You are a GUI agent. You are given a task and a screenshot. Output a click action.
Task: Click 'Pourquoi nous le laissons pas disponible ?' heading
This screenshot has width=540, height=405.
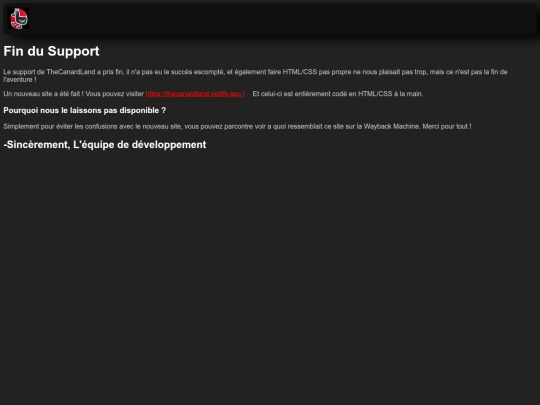click(x=85, y=111)
